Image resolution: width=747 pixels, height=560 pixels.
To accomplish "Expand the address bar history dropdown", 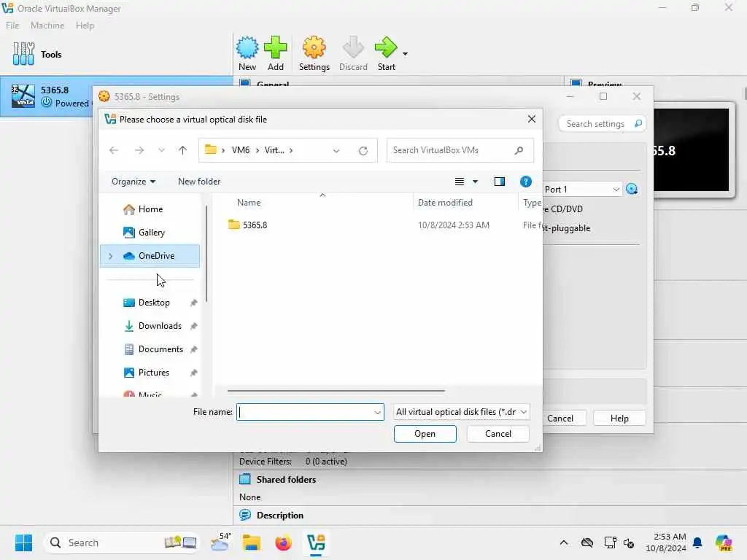I will (336, 150).
